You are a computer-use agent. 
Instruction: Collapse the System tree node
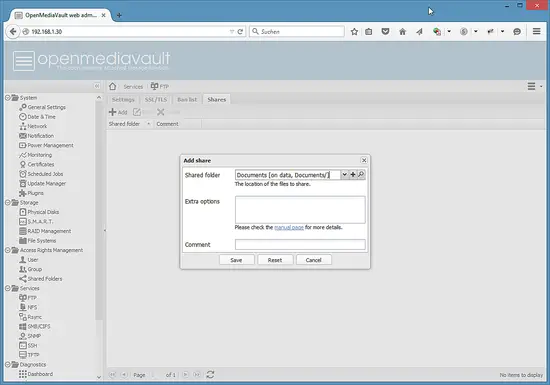8,97
